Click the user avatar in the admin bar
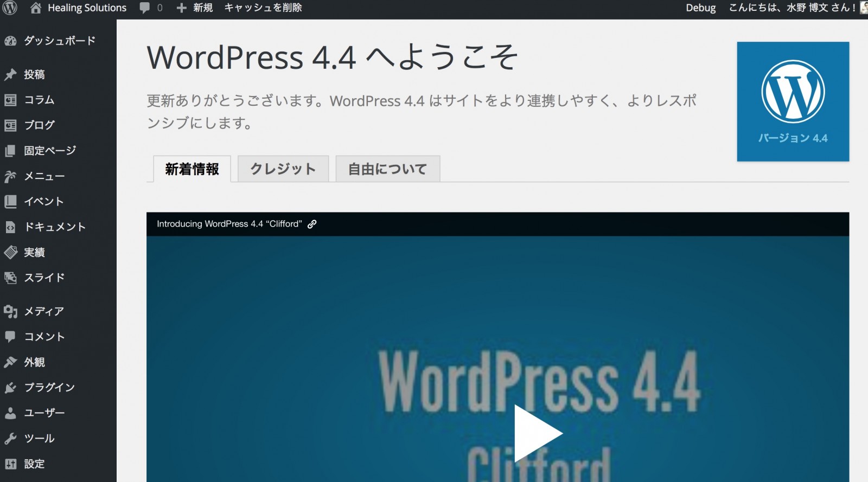868x482 pixels. pyautogui.click(x=864, y=8)
